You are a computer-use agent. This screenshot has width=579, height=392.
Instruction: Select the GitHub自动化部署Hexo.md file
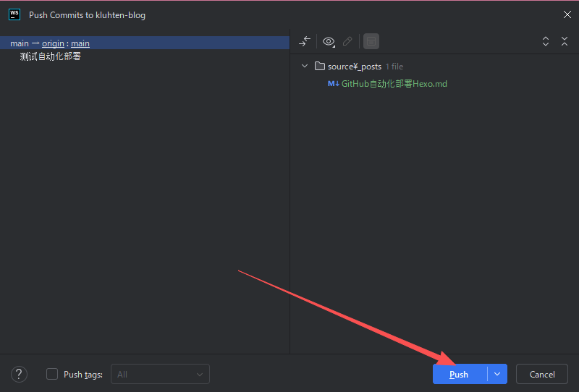click(394, 84)
